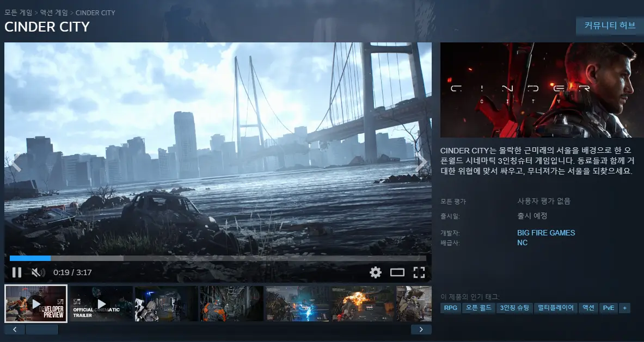Viewport: 644px width, 342px height.
Task: Show previous media with left arrow overlay
Action: click(16, 163)
